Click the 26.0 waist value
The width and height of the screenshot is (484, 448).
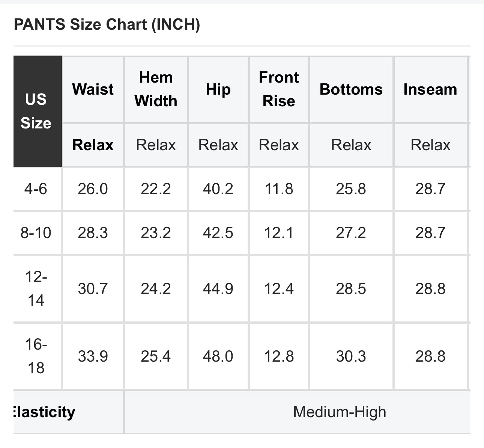[x=93, y=189]
